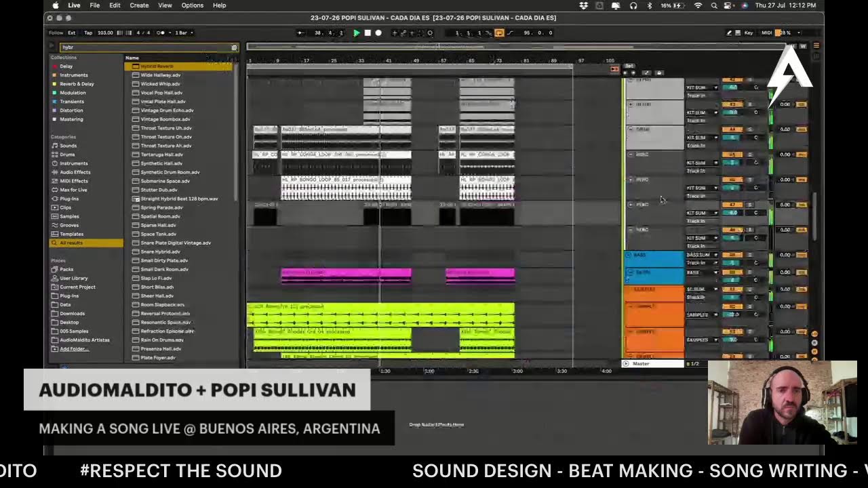
Task: Open the Current Project place
Action: tap(77, 287)
